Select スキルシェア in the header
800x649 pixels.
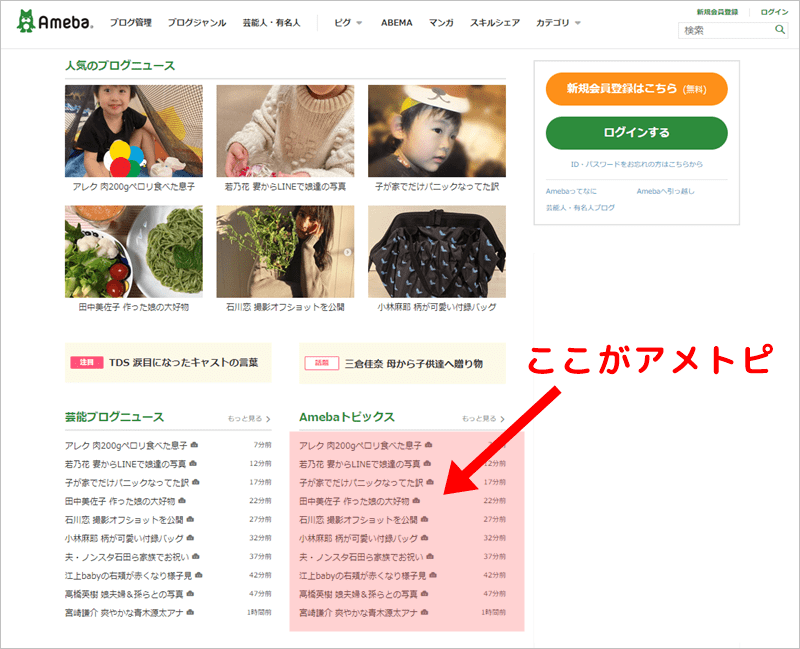[x=495, y=22]
